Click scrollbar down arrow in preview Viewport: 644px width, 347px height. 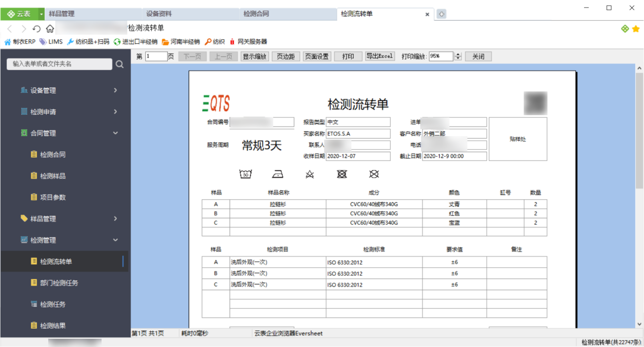point(639,324)
